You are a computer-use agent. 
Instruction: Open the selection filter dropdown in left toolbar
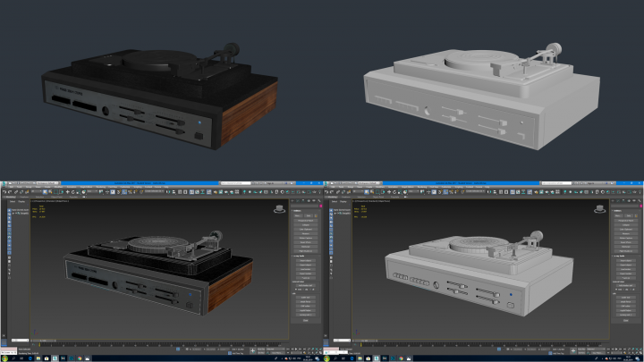37,191
